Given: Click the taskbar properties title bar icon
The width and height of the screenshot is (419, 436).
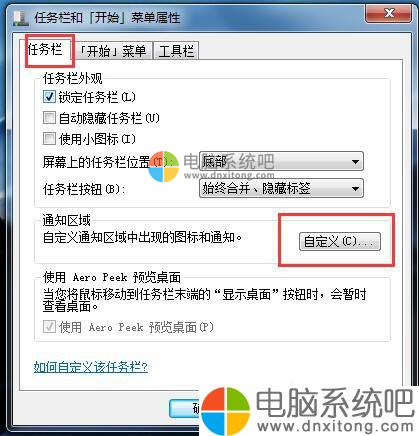Looking at the screenshot, I should tap(21, 18).
